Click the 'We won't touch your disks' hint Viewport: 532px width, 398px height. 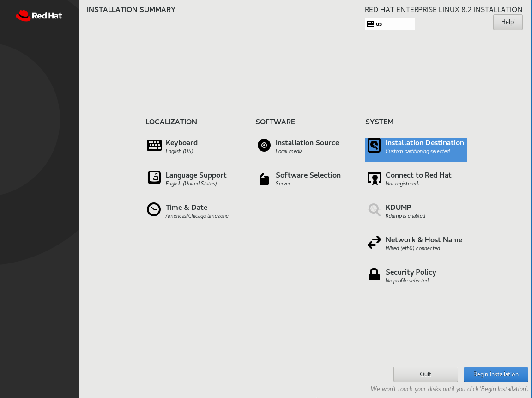click(x=449, y=389)
